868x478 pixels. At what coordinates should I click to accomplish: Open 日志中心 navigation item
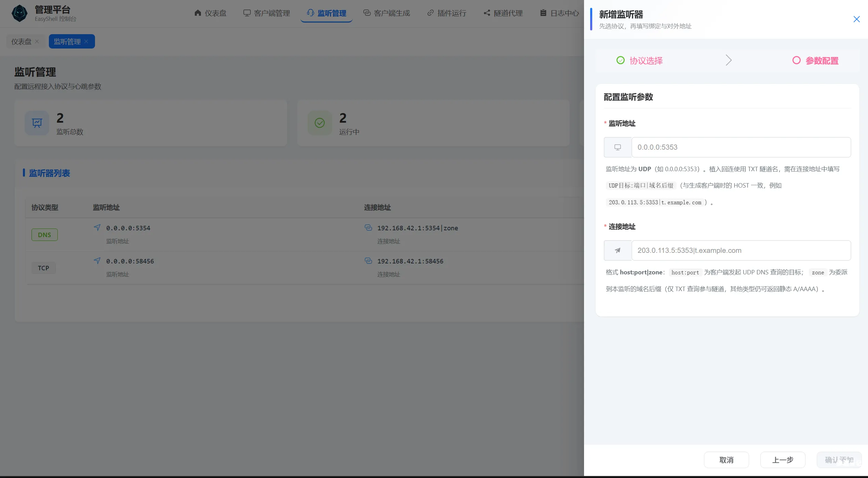pyautogui.click(x=559, y=13)
